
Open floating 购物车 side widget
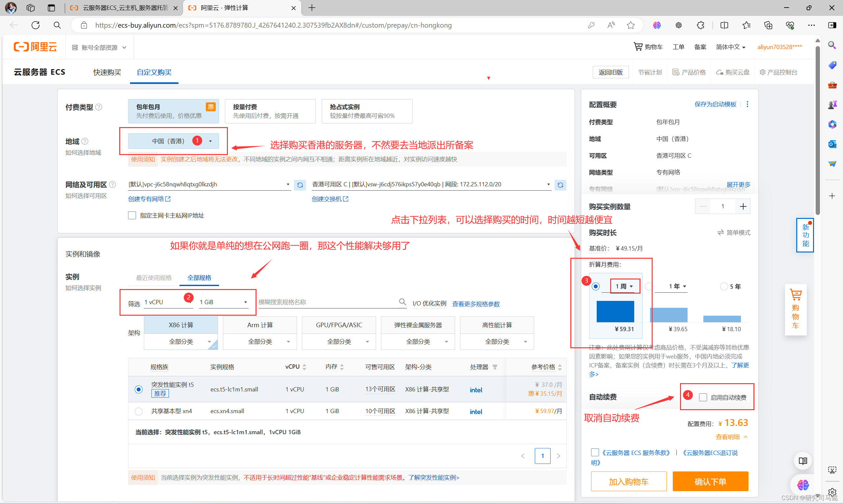point(796,309)
